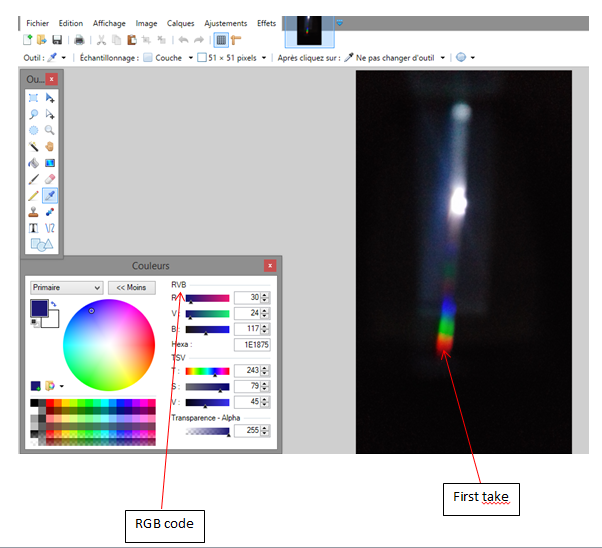Viewport: 602px width, 548px height.
Task: Select the Magic Wand tool
Action: [x=33, y=147]
